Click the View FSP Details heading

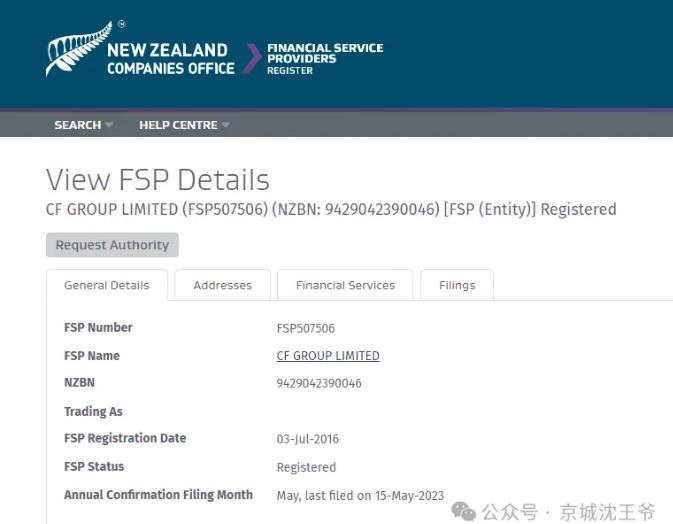point(158,180)
